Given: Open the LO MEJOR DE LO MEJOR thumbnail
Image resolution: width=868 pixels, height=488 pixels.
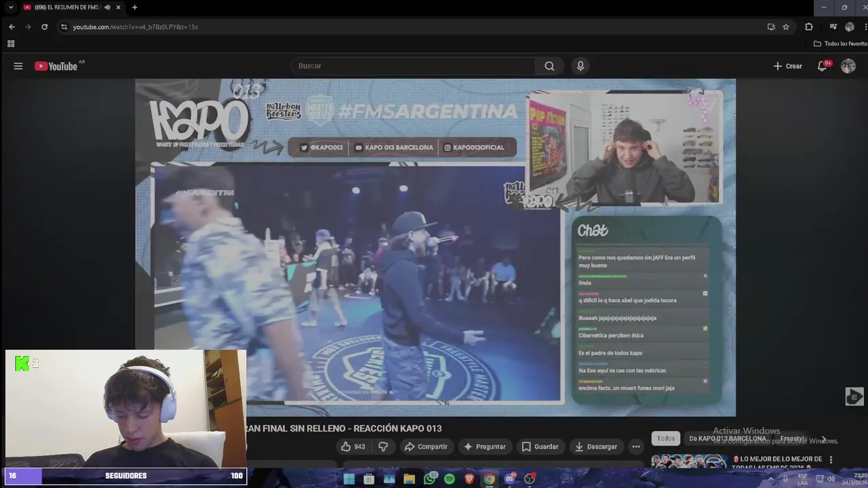Looking at the screenshot, I should 689,462.
